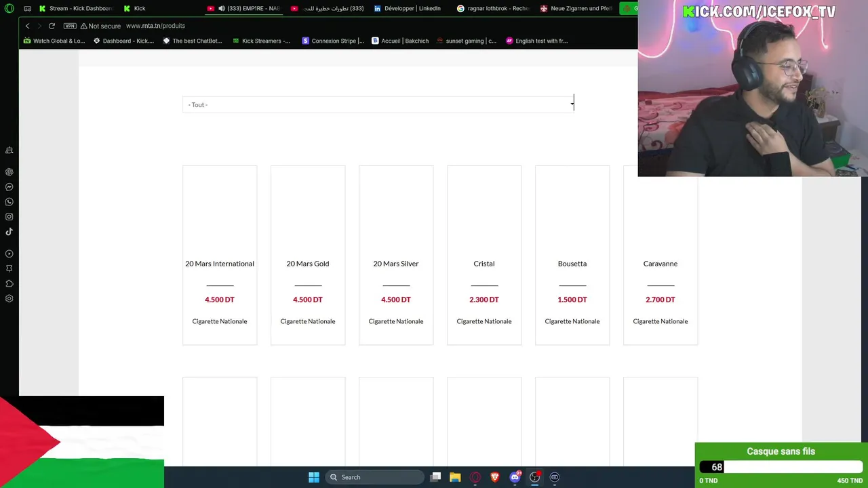Click the Not secure warning indicator
Screen dimensions: 868x488
tap(100, 26)
